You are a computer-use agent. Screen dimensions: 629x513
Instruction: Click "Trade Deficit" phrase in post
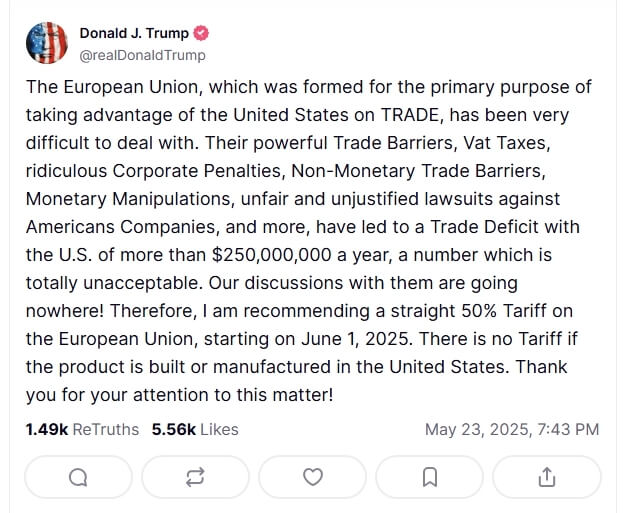pyautogui.click(x=484, y=227)
